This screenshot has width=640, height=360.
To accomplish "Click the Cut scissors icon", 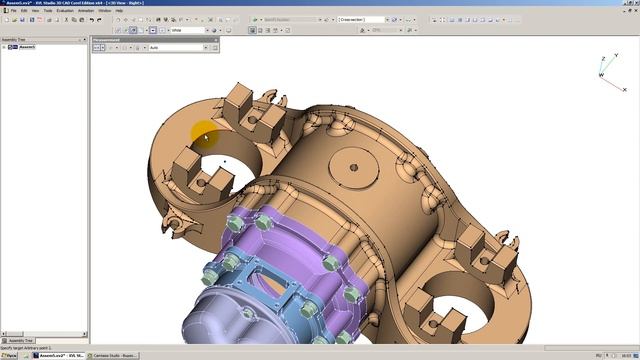I will (66, 20).
